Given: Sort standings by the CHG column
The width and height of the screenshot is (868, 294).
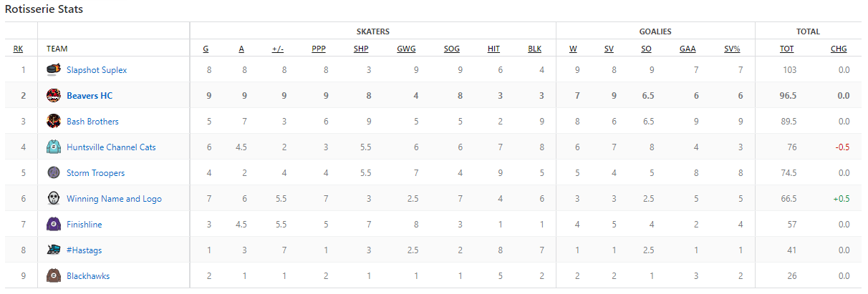Looking at the screenshot, I should click(x=838, y=49).
